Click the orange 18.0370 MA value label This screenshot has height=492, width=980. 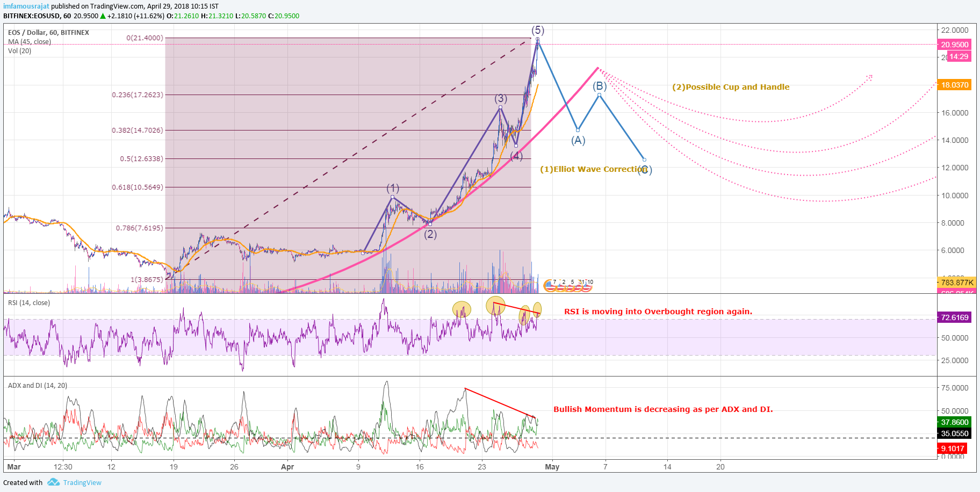[x=955, y=85]
